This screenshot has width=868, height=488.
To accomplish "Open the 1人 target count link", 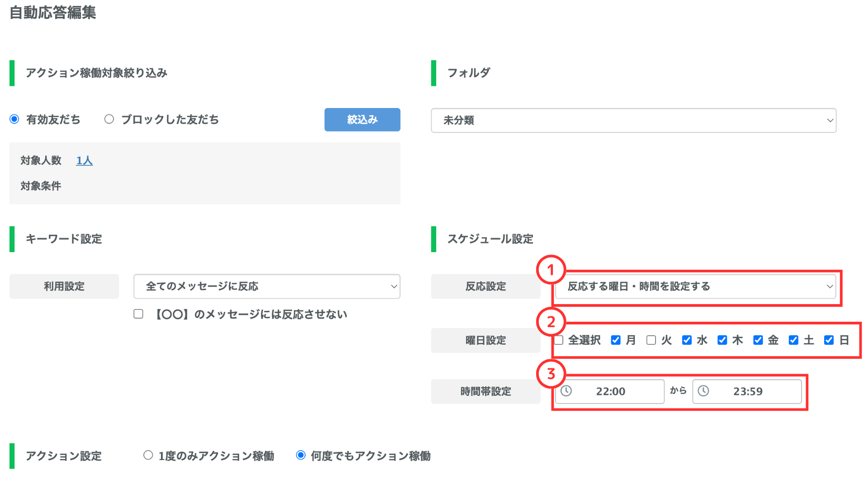I will pos(84,160).
